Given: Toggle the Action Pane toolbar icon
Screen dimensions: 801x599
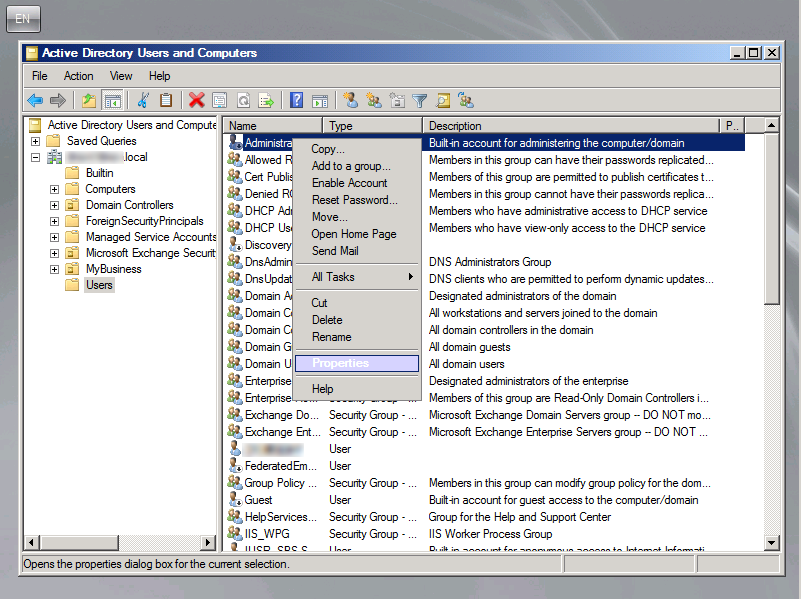Looking at the screenshot, I should 320,100.
